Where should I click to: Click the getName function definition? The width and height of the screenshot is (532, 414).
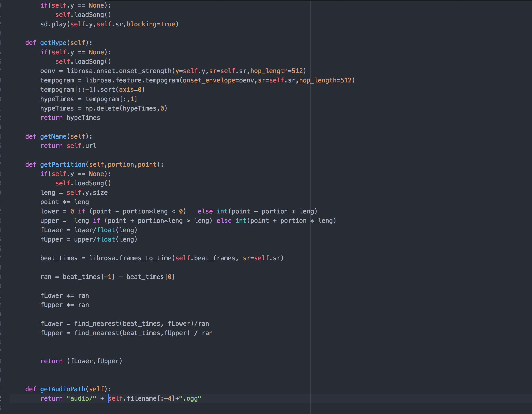tap(53, 137)
